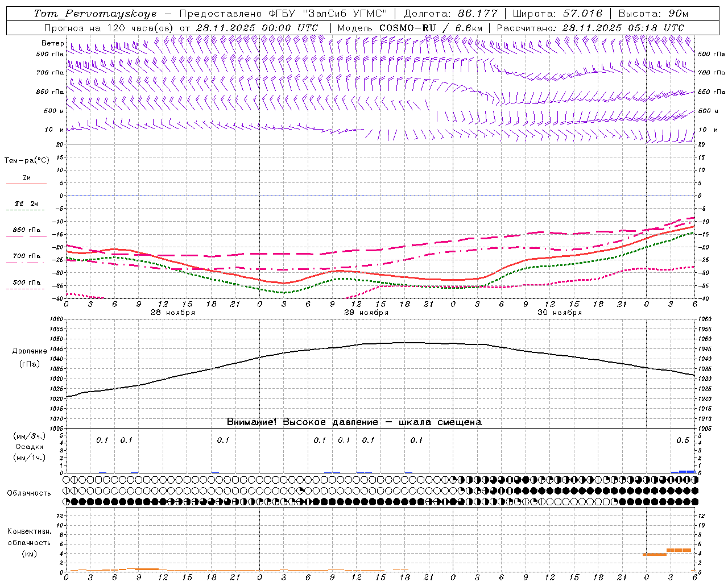Click the 'Высота: 90м' elevation text
728x582 pixels.
click(x=653, y=14)
